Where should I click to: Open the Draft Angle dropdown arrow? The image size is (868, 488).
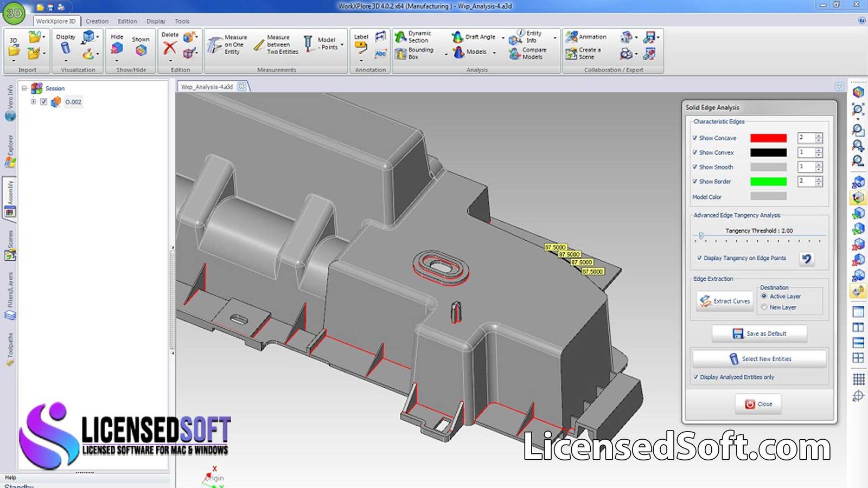click(x=503, y=37)
